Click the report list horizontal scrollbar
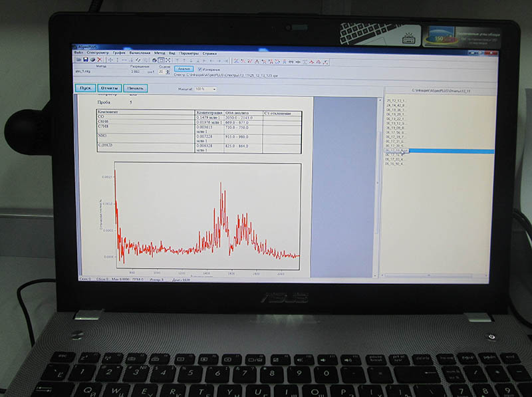Viewport: 532px width, 397px height. pyautogui.click(x=436, y=275)
